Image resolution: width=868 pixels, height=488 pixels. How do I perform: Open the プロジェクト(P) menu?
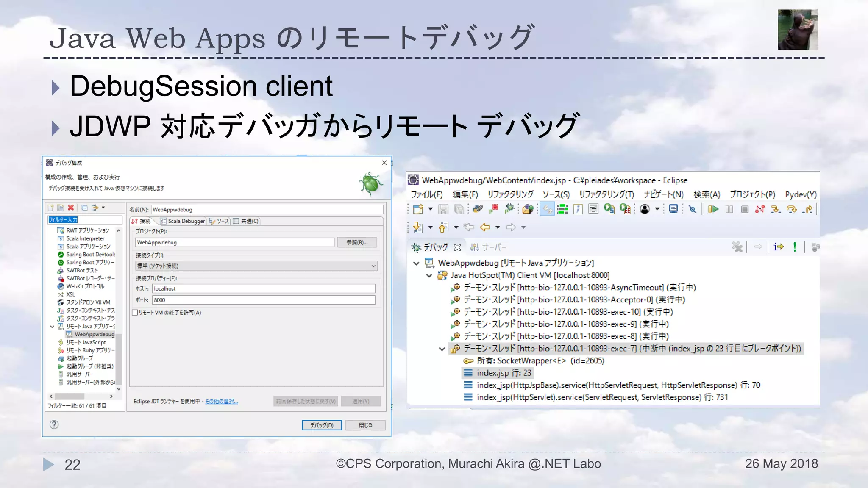pos(752,194)
